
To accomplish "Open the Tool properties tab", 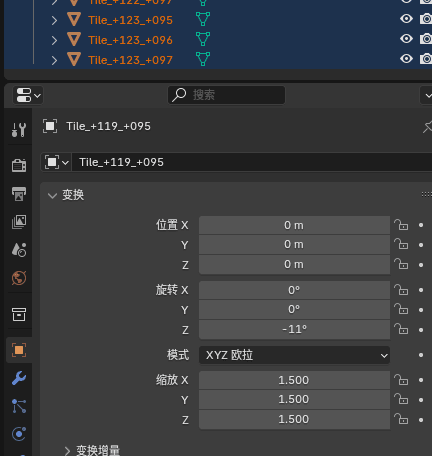I will click(19, 130).
